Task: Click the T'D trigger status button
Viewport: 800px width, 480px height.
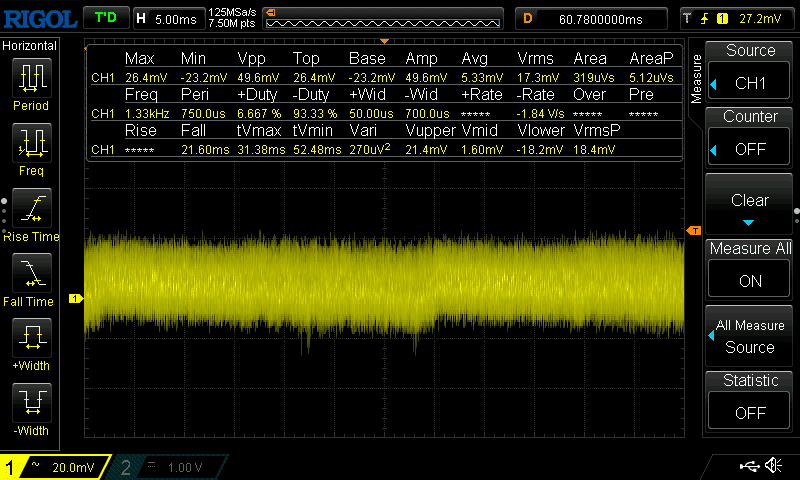Action: 105,18
